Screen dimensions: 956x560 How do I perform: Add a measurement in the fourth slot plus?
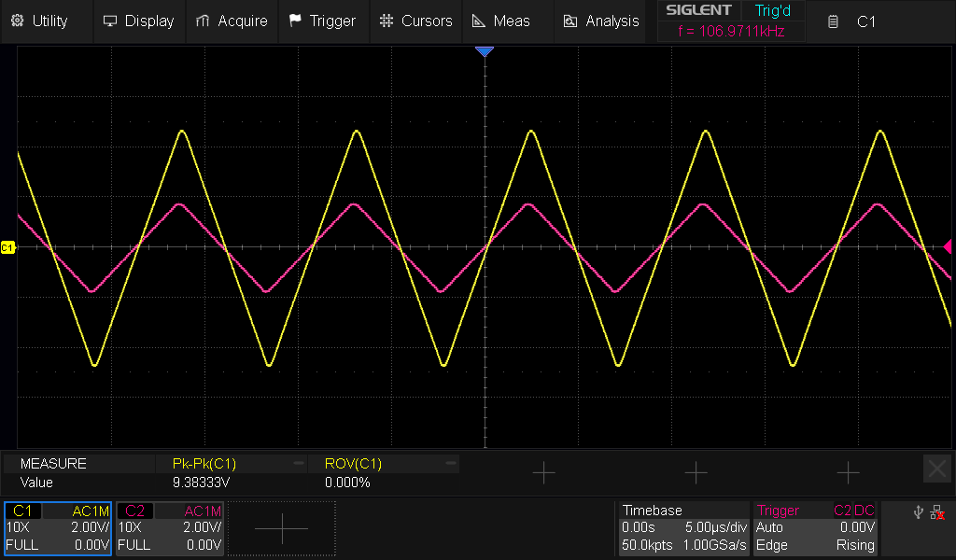(696, 472)
